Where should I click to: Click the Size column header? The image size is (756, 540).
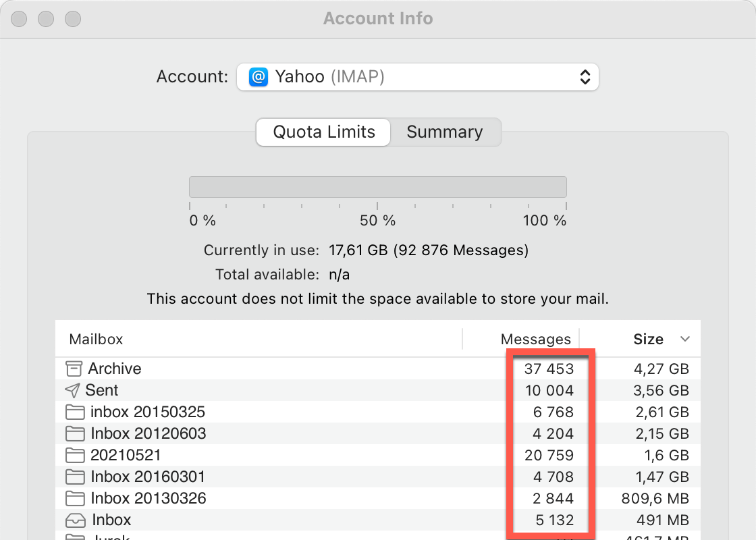[647, 339]
